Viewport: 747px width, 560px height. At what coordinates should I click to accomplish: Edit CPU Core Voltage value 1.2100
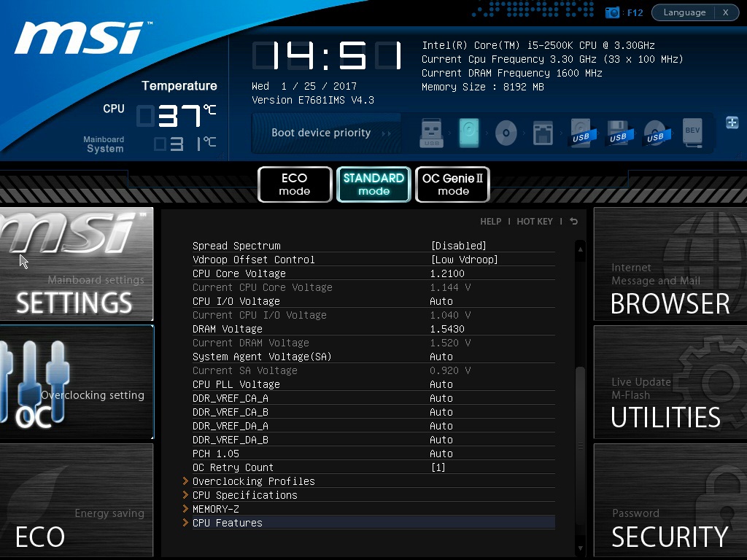(x=447, y=273)
